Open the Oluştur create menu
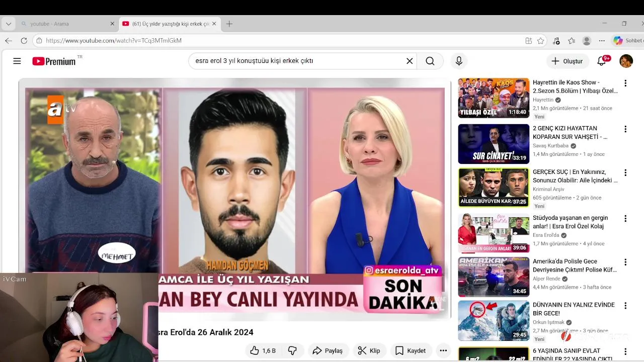Image resolution: width=644 pixels, height=362 pixels. click(568, 61)
